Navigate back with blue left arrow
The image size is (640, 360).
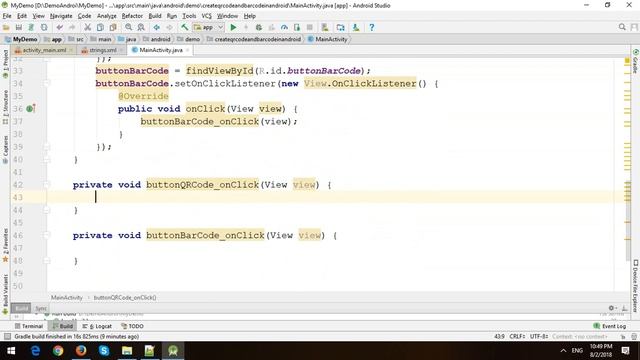click(x=156, y=27)
